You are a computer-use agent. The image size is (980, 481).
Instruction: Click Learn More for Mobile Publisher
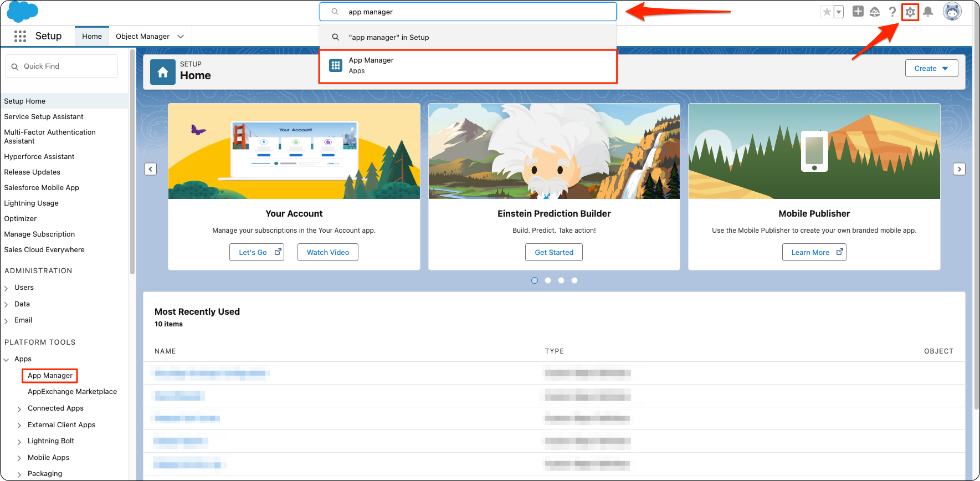[x=814, y=252]
